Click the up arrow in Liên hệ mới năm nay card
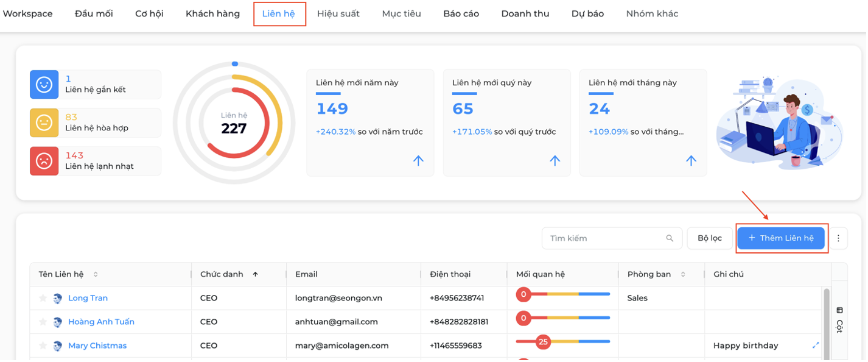 coord(418,161)
